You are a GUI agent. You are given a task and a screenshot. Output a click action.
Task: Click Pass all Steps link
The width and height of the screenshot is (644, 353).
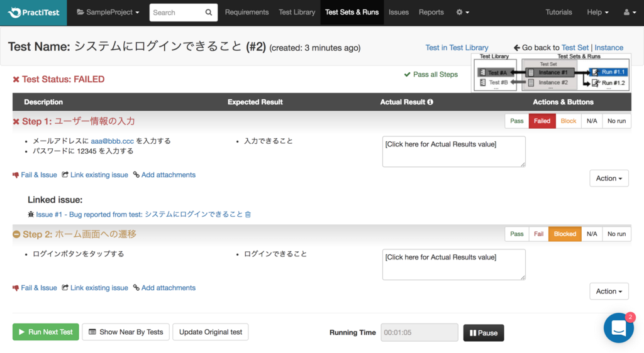click(x=431, y=74)
